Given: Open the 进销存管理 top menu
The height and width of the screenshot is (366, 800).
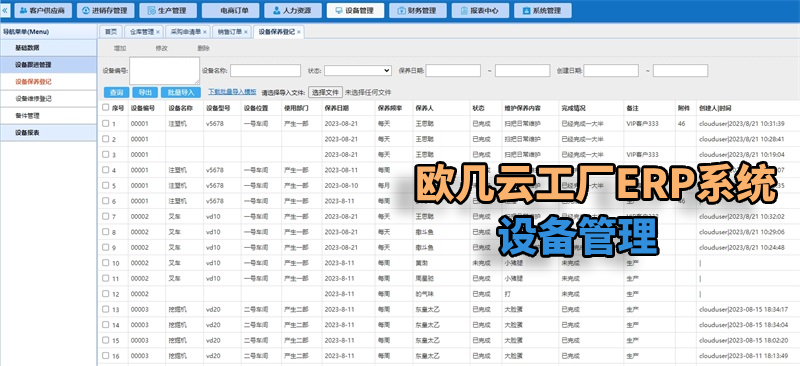Looking at the screenshot, I should [106, 10].
